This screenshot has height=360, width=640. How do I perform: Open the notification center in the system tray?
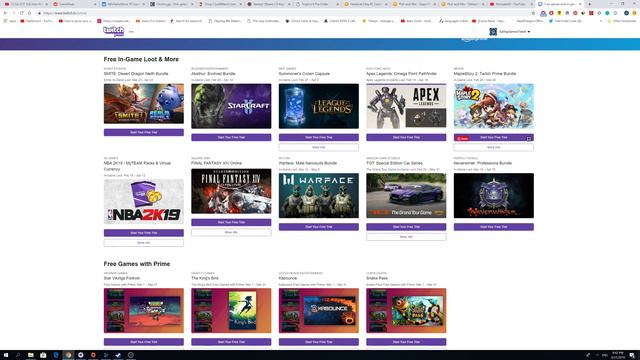click(x=632, y=355)
